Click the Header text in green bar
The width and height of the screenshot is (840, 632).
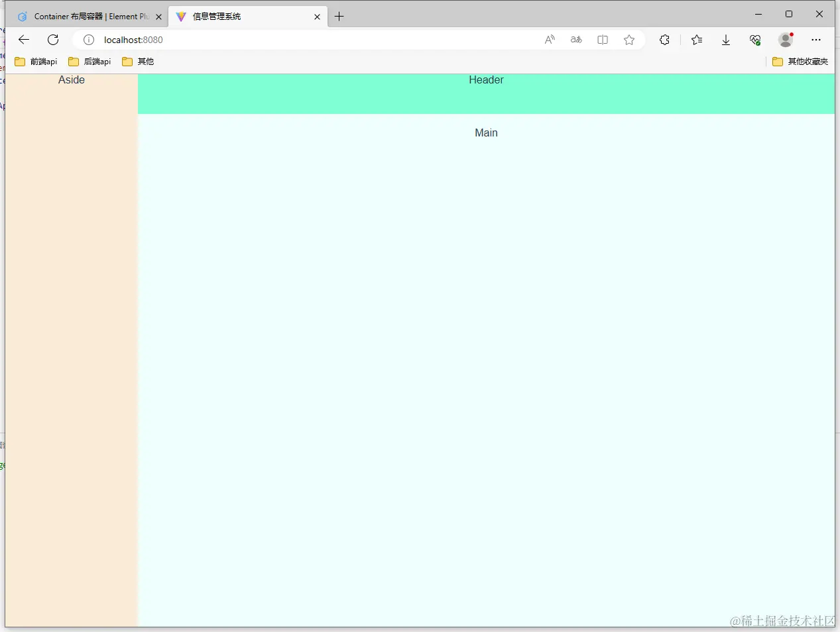[486, 80]
